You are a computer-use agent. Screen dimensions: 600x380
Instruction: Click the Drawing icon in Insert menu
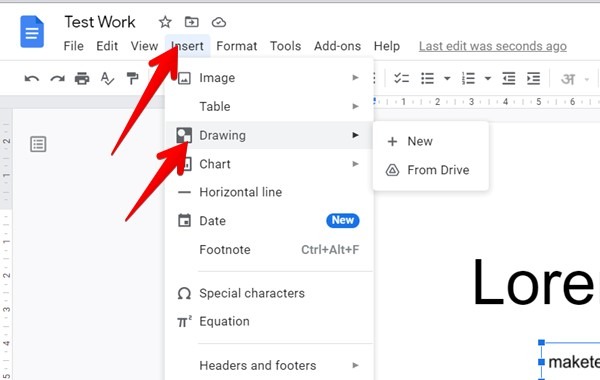coord(184,135)
